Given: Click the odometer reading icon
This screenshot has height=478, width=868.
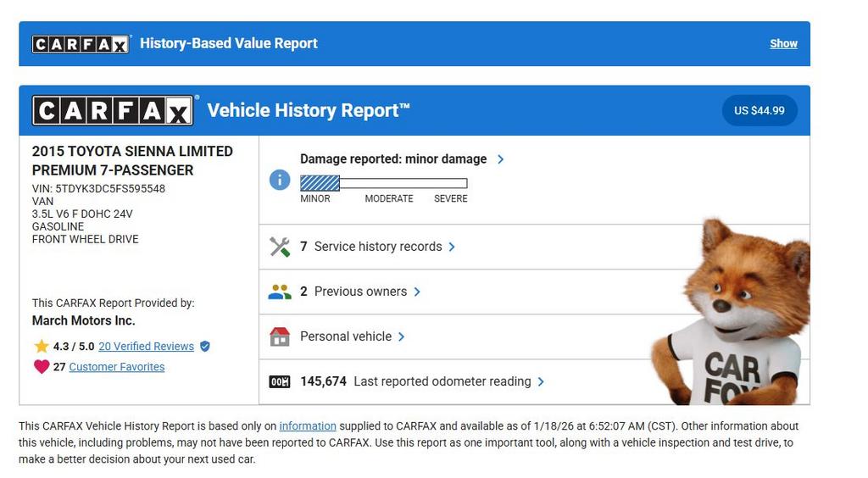Looking at the screenshot, I should [x=280, y=381].
